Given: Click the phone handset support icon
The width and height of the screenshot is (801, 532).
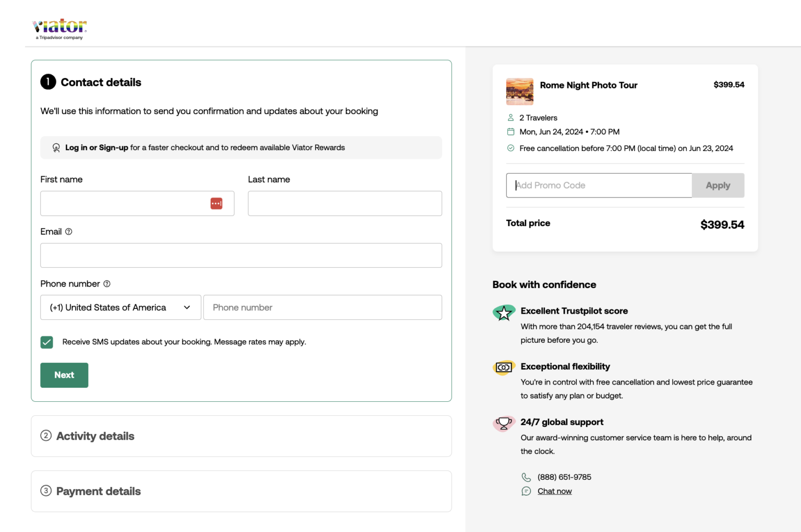Looking at the screenshot, I should pos(526,477).
